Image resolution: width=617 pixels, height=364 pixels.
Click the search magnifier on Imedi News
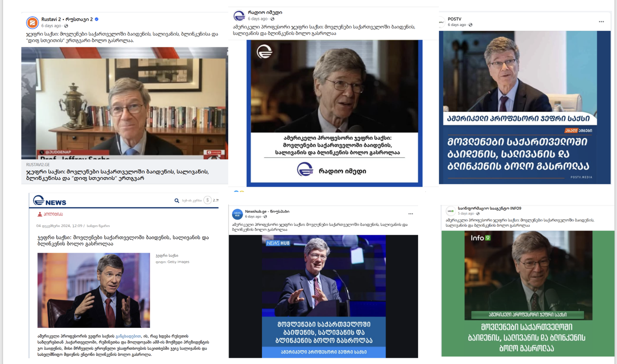(x=177, y=200)
